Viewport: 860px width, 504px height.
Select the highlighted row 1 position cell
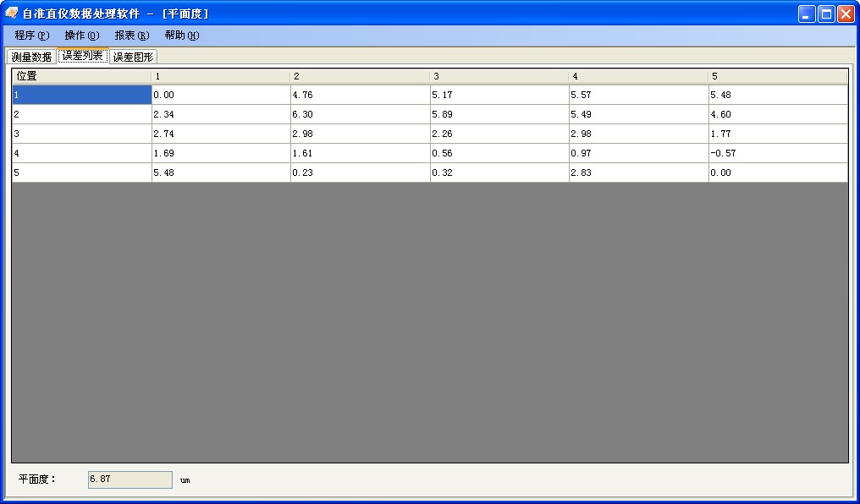(x=81, y=95)
